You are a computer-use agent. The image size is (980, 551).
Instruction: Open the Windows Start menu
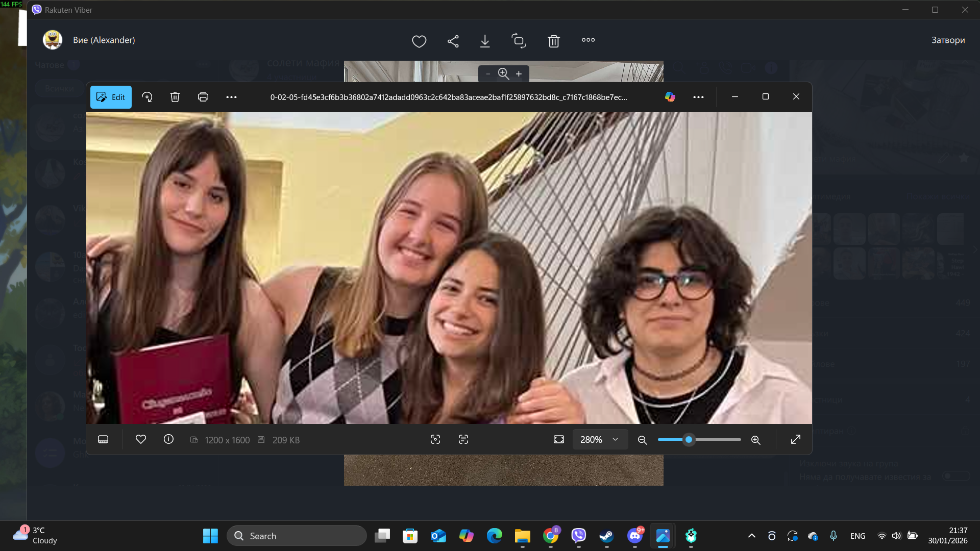pyautogui.click(x=211, y=536)
